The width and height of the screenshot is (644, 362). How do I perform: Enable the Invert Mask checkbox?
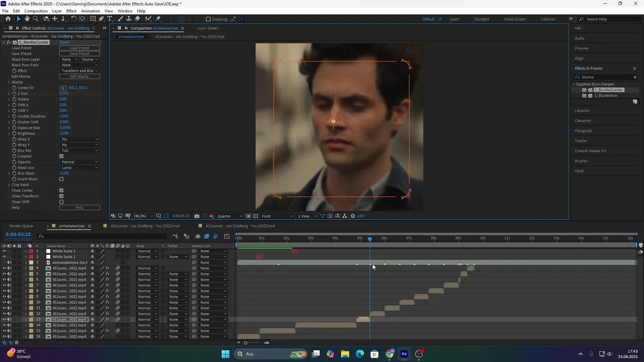(61, 179)
